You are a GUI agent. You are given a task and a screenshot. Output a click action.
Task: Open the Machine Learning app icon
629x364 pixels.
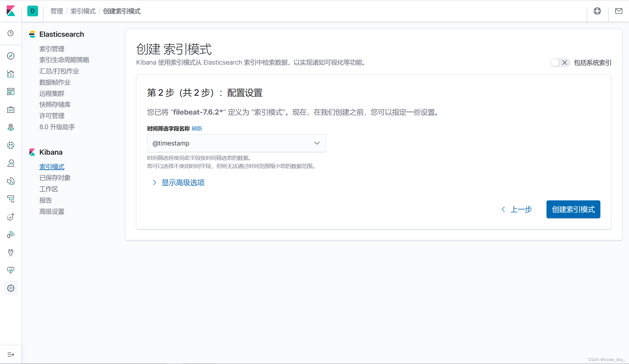pyautogui.click(x=11, y=145)
